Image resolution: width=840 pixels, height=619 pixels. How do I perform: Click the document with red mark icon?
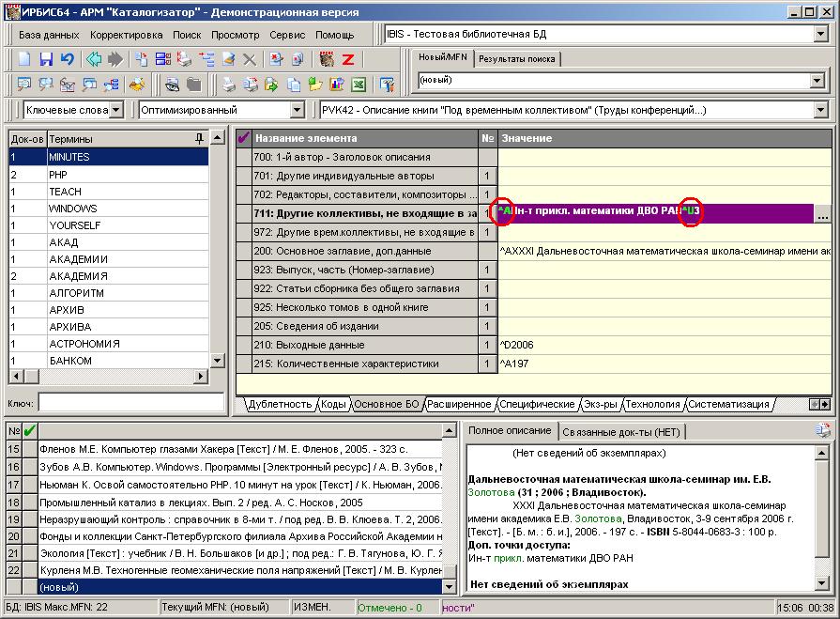coord(277,58)
